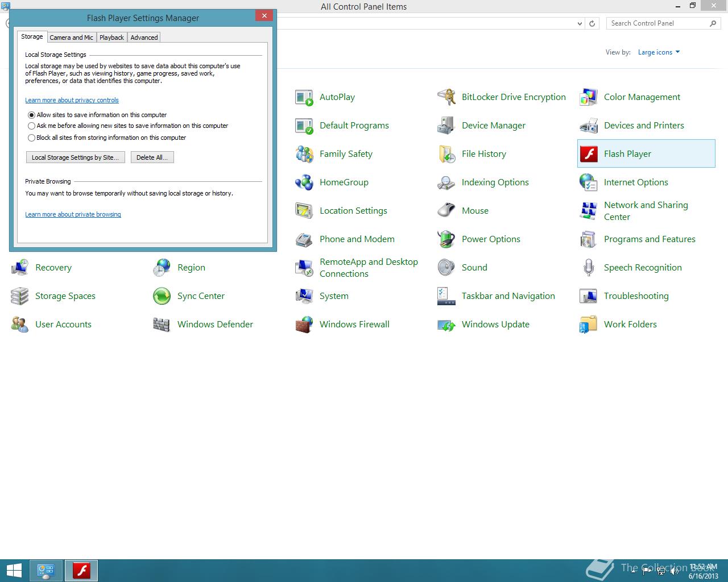Open the User Accounts icon
Screen dimensions: 728x582
pos(20,325)
